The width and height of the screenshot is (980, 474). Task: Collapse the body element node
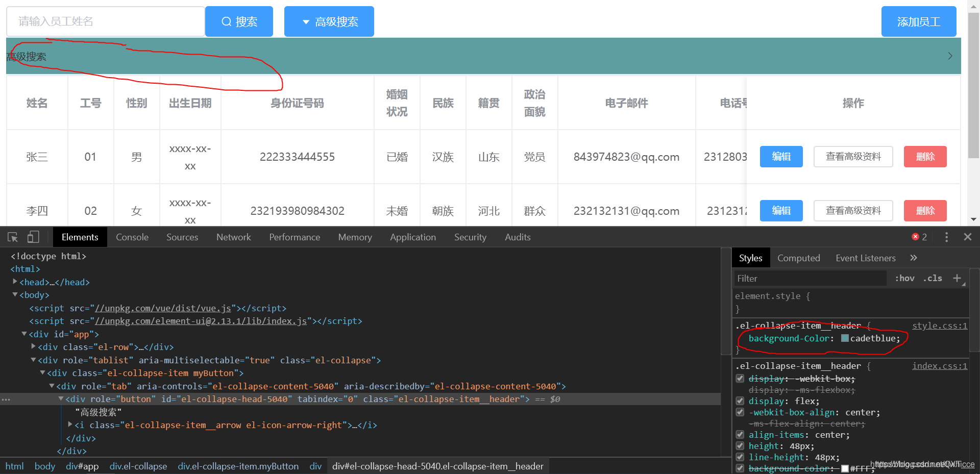click(x=15, y=294)
